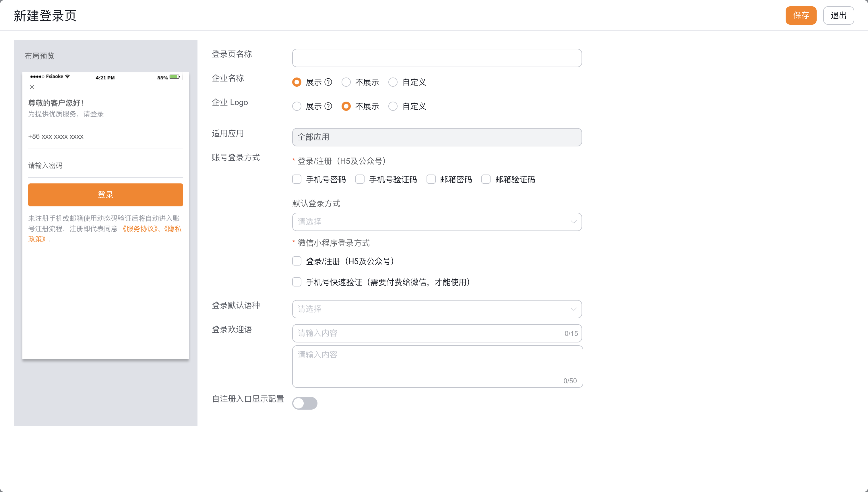Click the +86 phone number field in preview
This screenshot has width=868, height=492.
[105, 137]
